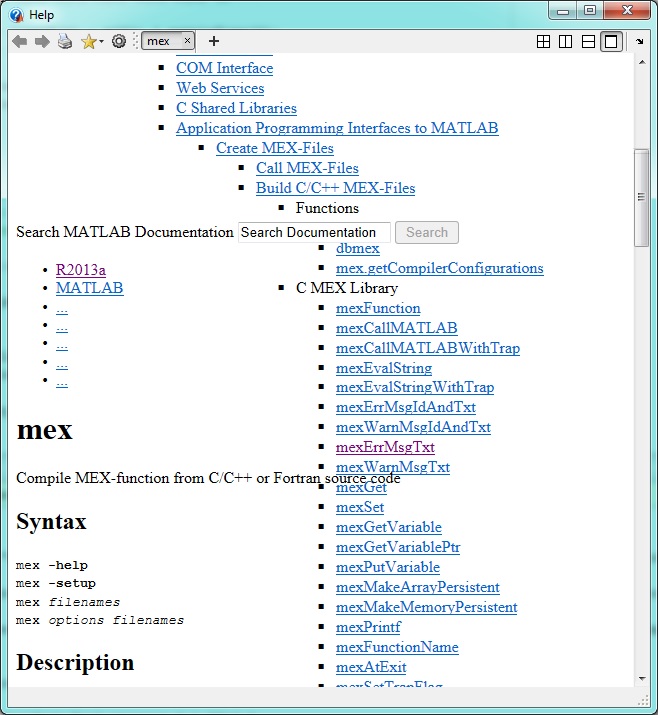
Task: Open the dock/undock arrow menu
Action: click(x=640, y=41)
